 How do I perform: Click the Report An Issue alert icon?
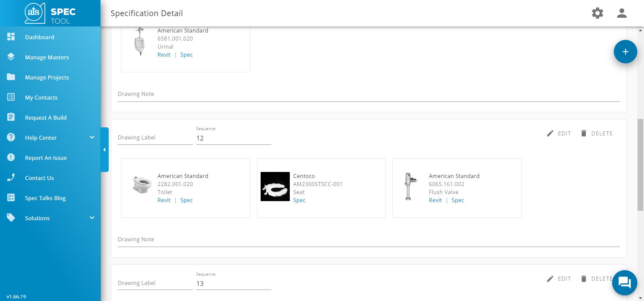11,158
